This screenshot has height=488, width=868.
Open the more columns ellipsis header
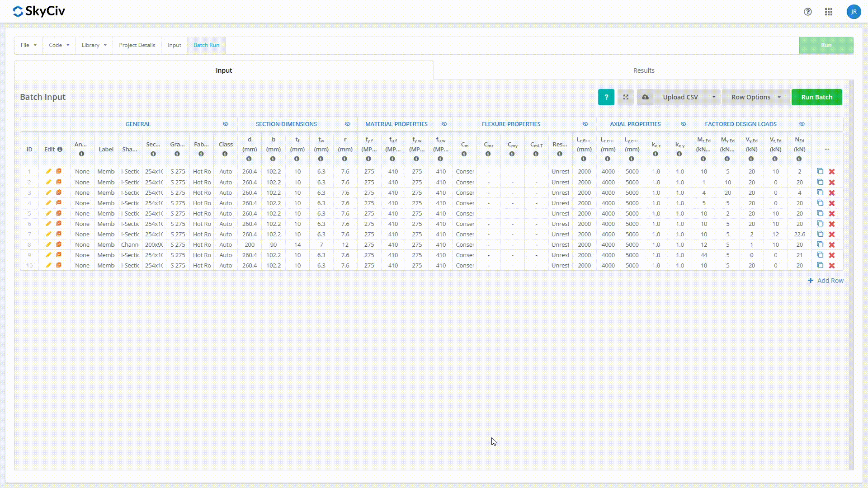827,149
